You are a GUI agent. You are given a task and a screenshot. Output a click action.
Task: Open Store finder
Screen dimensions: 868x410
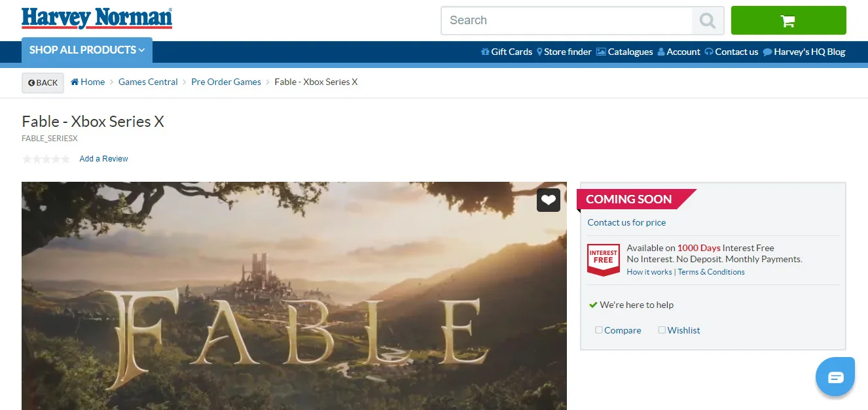tap(564, 52)
